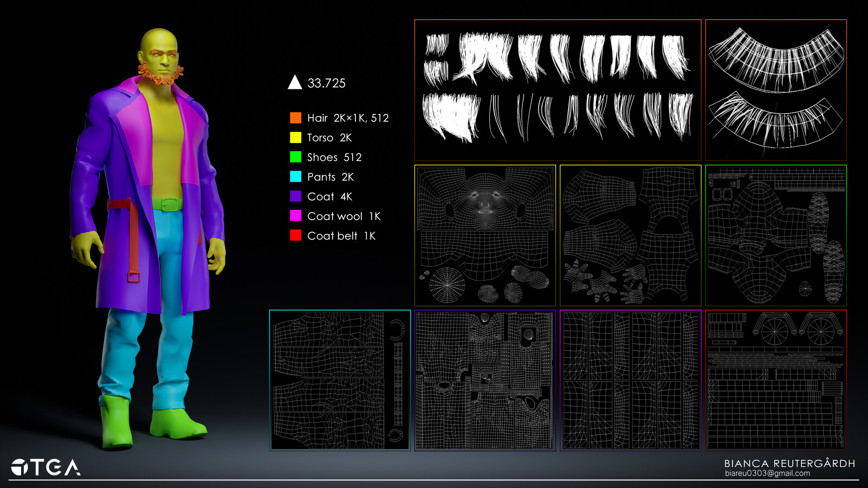Screen dimensions: 868x488
Task: Click the 'Coat wool 1K' label
Action: point(344,216)
